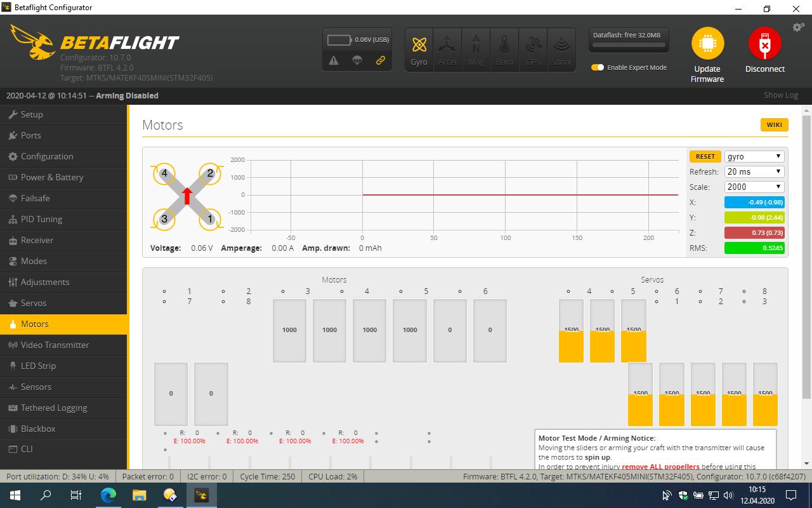The width and height of the screenshot is (812, 508).
Task: Click the Sonar sensor icon
Action: [561, 48]
